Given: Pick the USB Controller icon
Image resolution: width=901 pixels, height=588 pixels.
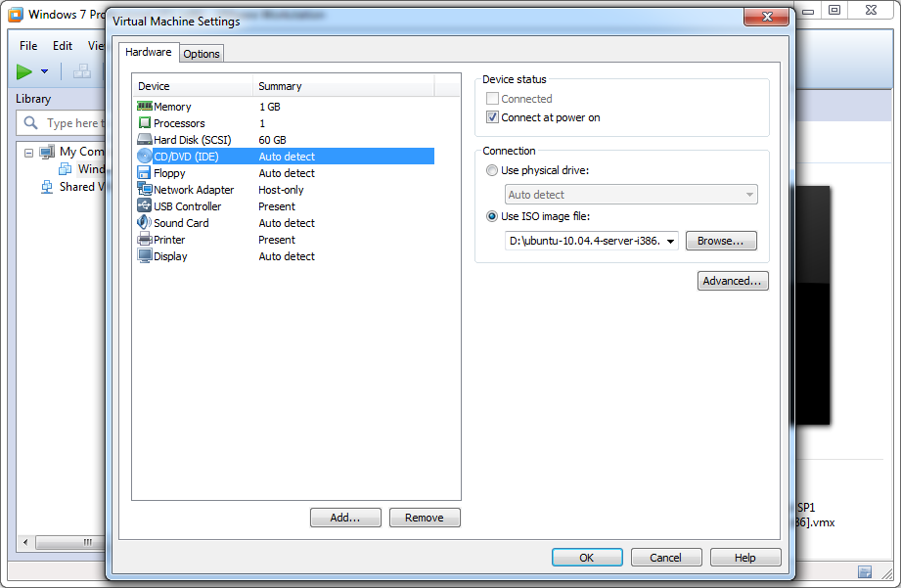Looking at the screenshot, I should 145,206.
